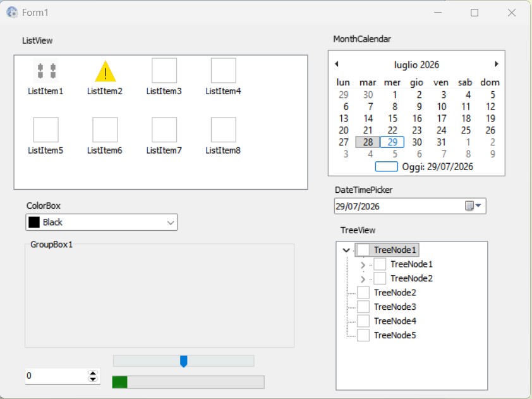The width and height of the screenshot is (532, 399).
Task: Click the GroupBox1 caption
Action: tap(52, 245)
